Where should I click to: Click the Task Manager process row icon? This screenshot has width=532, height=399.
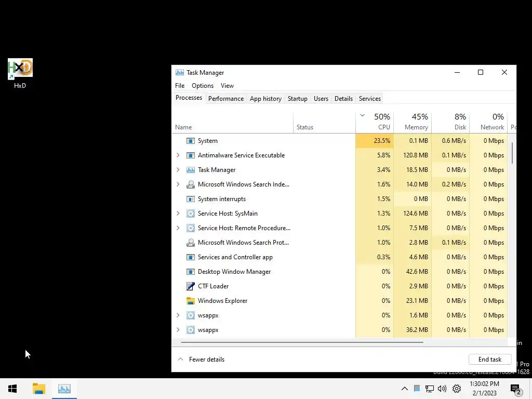point(191,170)
